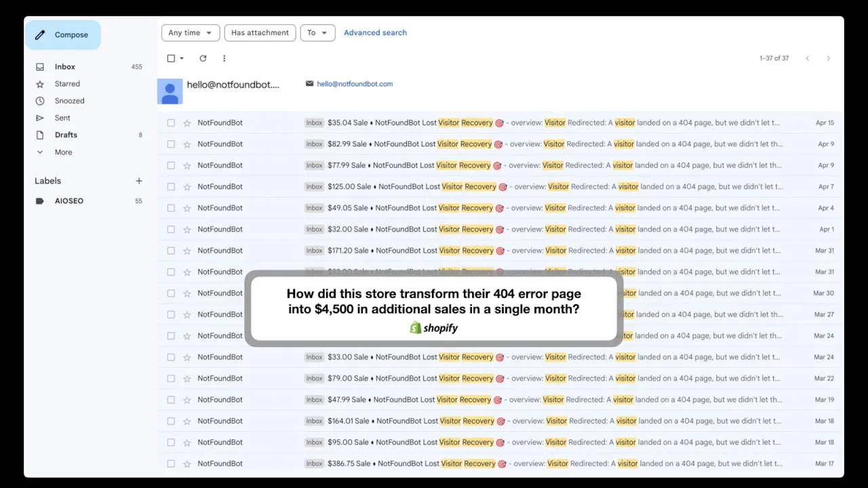This screenshot has height=488, width=868.
Task: Go to the newer messages page arrow
Action: (807, 58)
